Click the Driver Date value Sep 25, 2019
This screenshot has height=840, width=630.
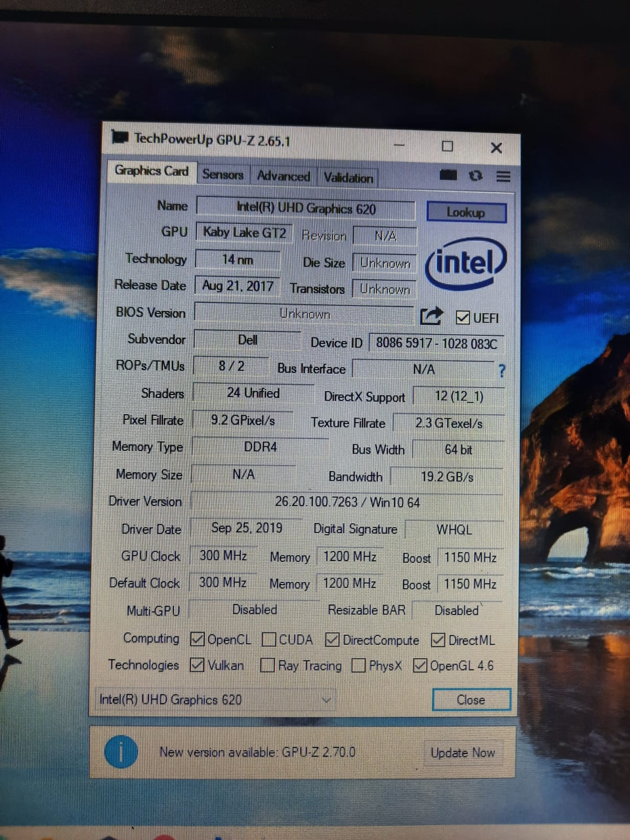[x=247, y=528]
